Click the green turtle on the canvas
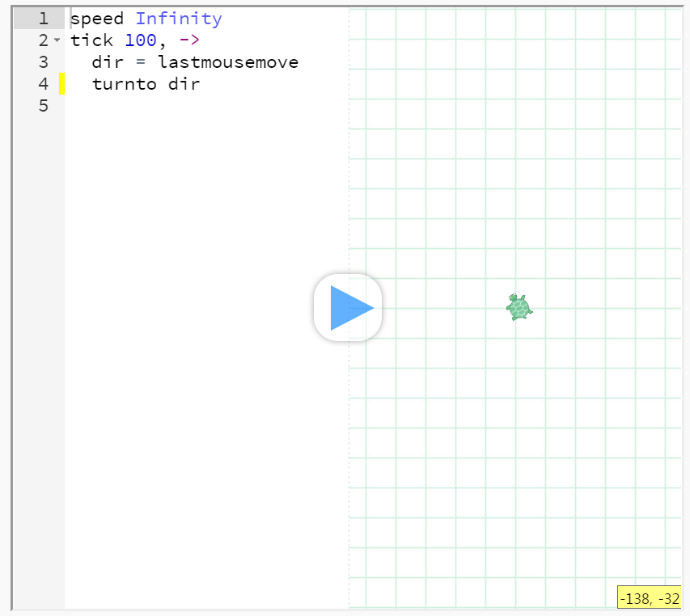Image resolution: width=690 pixels, height=616 pixels. click(x=519, y=307)
